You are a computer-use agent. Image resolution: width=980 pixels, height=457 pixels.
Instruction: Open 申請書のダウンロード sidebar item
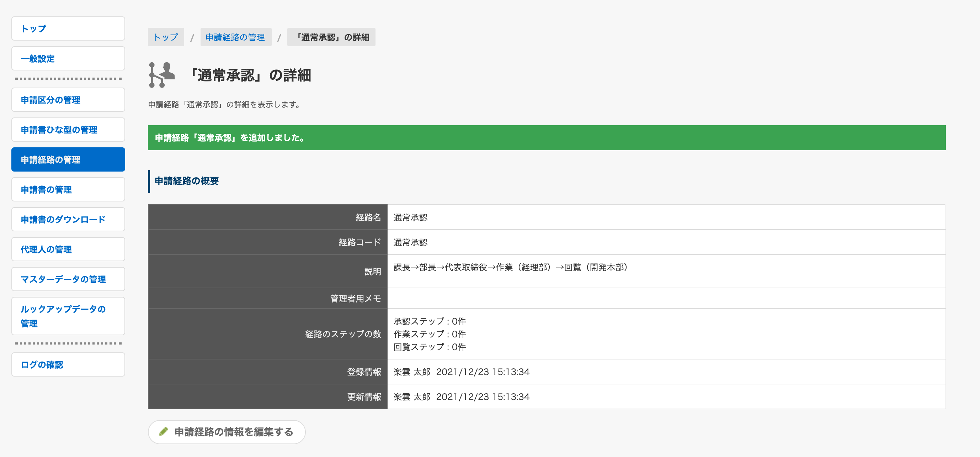click(68, 219)
